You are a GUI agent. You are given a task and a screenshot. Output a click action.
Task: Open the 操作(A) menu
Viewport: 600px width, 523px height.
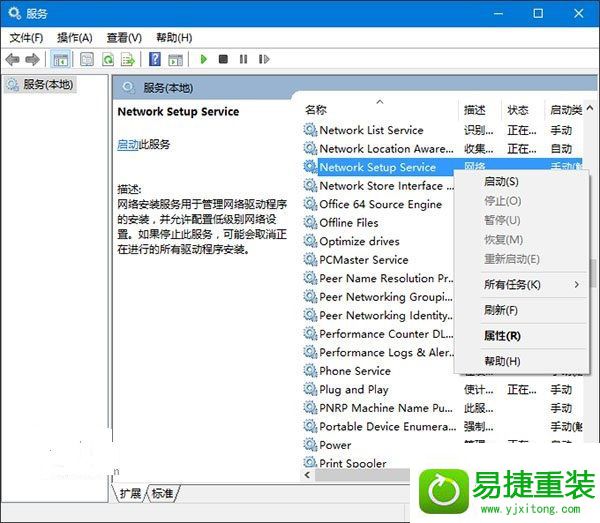click(75, 38)
